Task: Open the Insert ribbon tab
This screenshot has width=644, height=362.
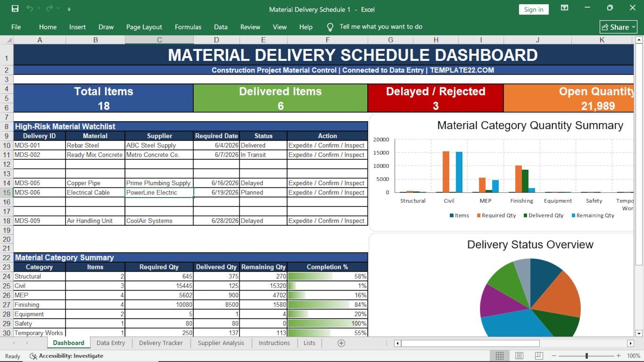Action: [77, 27]
